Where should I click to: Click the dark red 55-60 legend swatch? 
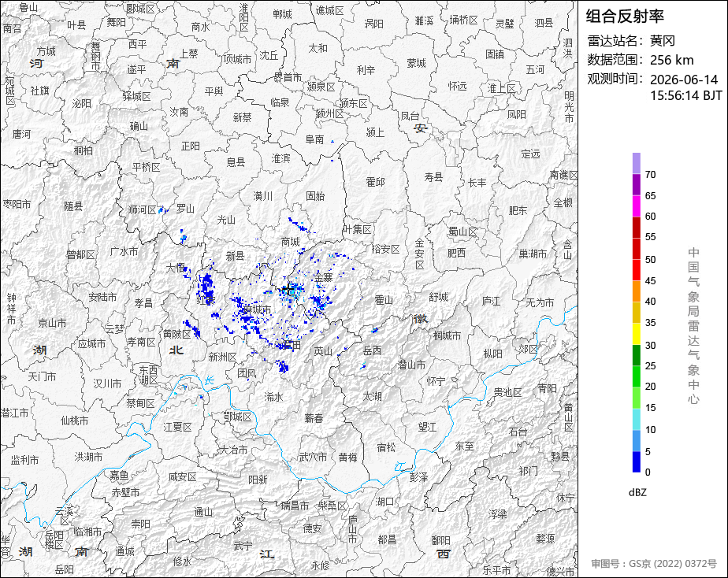[636, 228]
